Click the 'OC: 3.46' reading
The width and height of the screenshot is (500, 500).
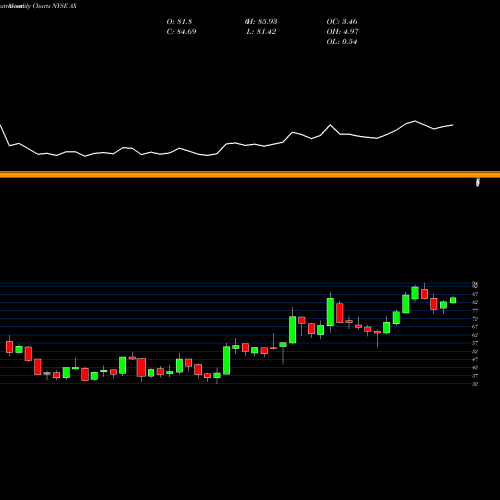(x=342, y=22)
